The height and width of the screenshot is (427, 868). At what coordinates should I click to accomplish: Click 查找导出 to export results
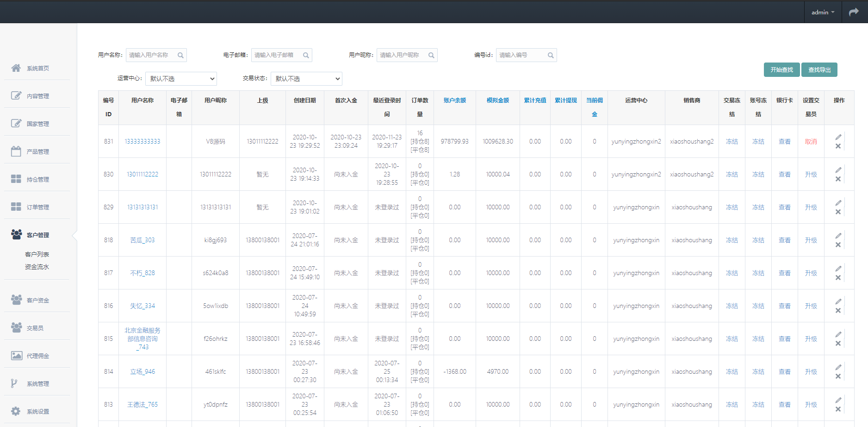coord(819,69)
